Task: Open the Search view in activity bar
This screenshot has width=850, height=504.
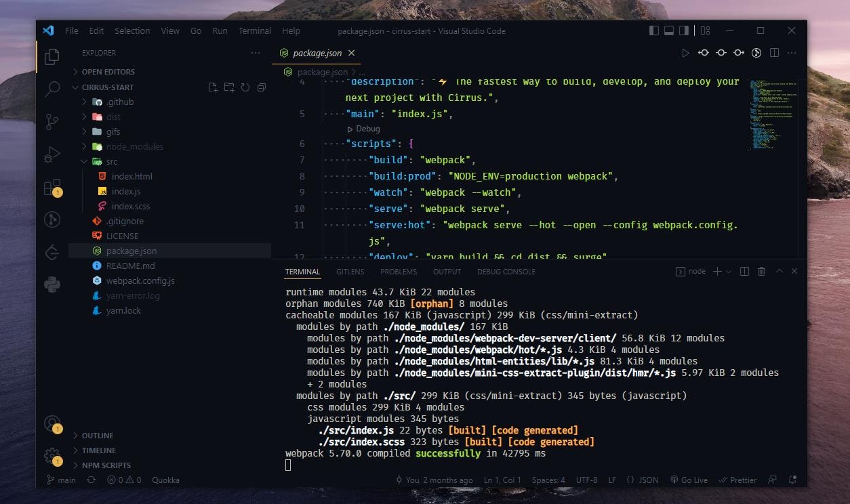Action: 52,89
